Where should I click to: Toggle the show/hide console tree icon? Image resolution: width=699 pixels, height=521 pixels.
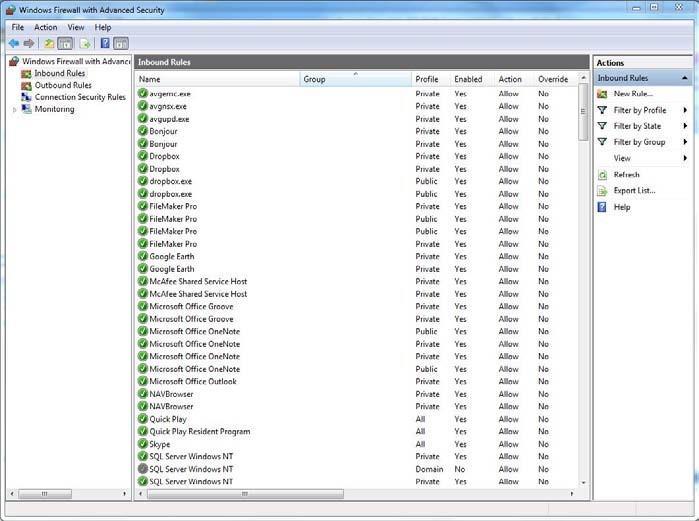coord(65,43)
